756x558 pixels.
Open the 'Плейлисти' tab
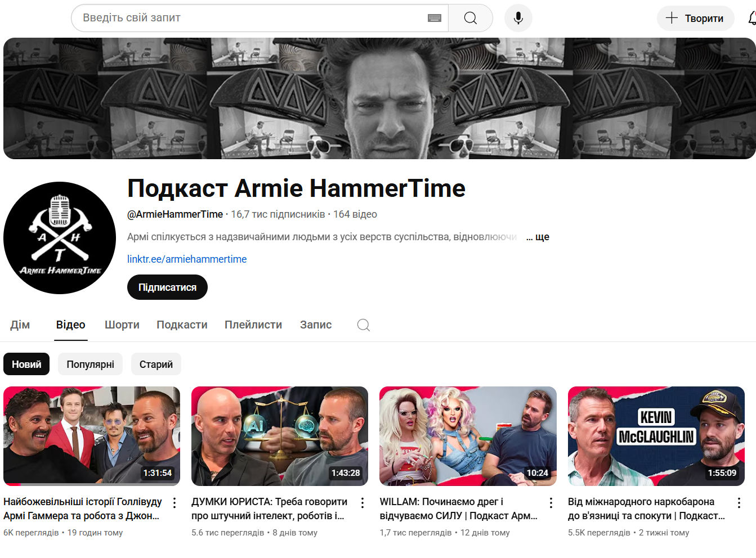[x=253, y=325]
